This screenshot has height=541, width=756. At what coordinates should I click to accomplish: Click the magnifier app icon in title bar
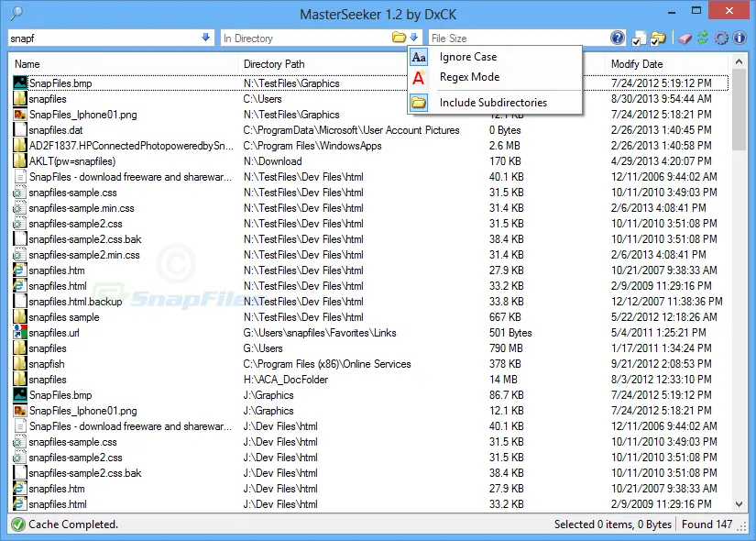16,13
